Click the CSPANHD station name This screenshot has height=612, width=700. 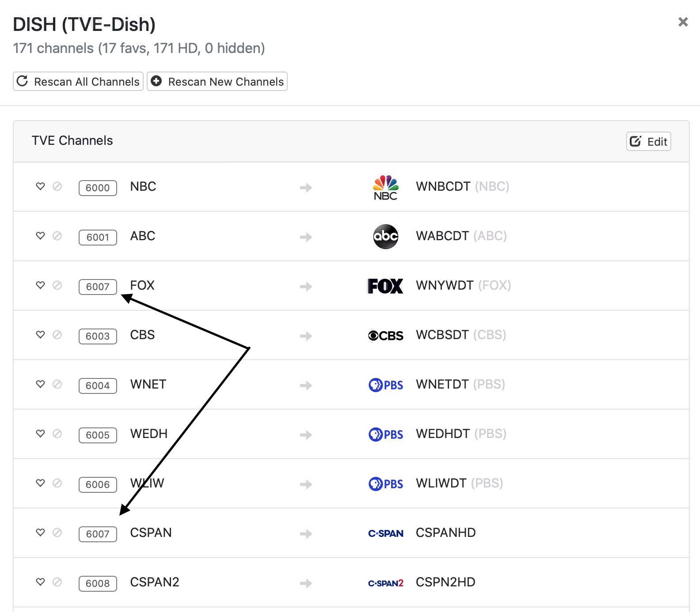445,533
